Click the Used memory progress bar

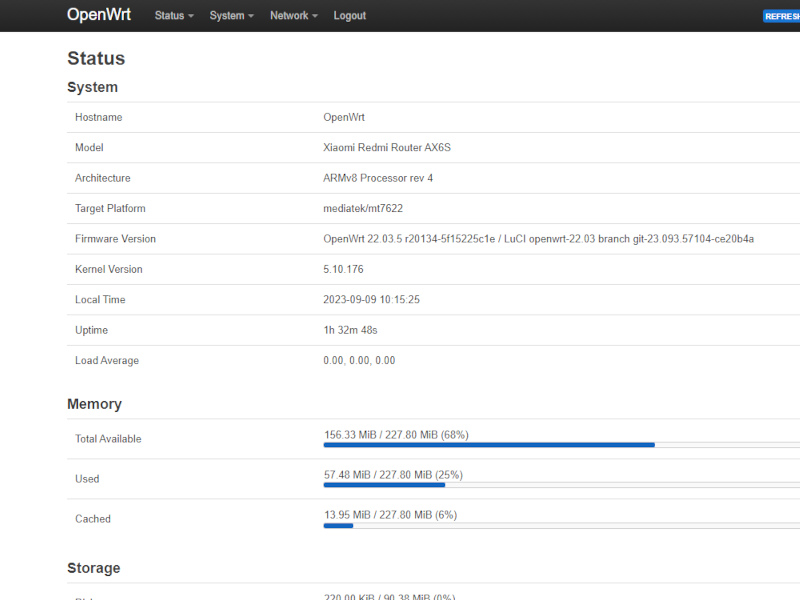(561, 484)
